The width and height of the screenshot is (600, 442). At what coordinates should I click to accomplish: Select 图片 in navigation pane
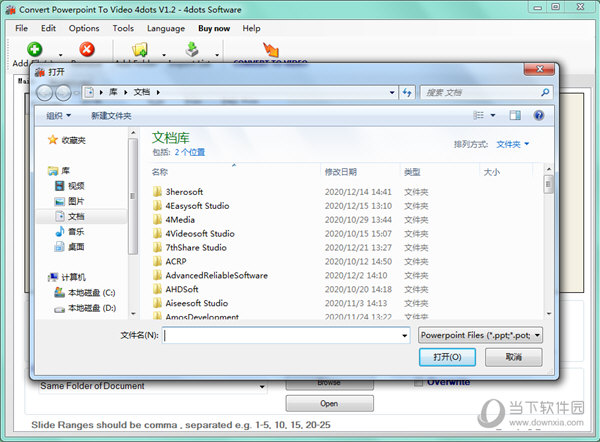(70, 201)
